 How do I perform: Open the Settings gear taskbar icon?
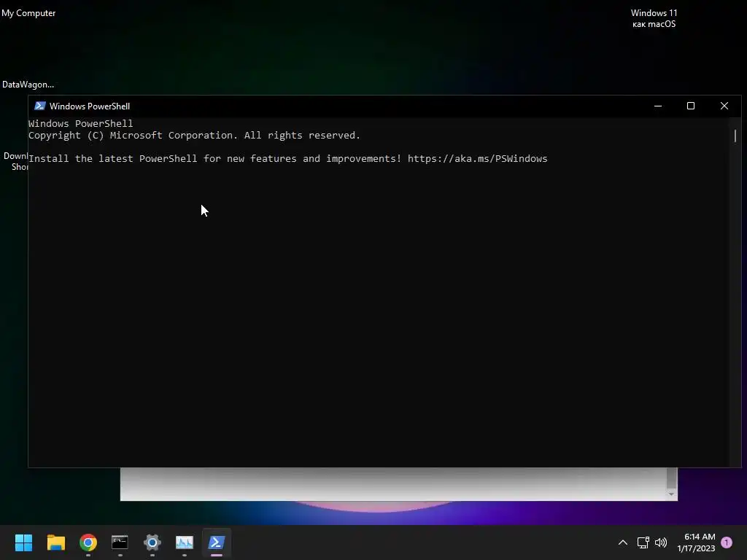pos(152,542)
